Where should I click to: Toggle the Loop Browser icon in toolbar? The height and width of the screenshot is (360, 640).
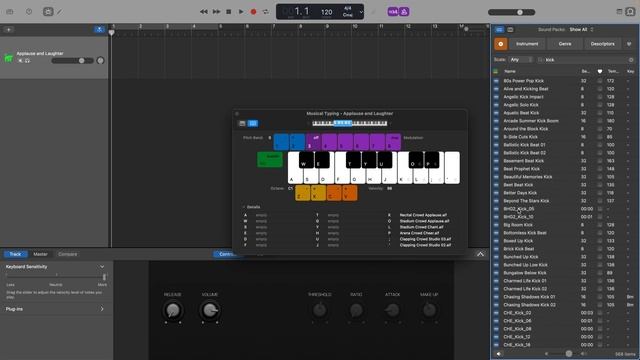click(x=630, y=12)
